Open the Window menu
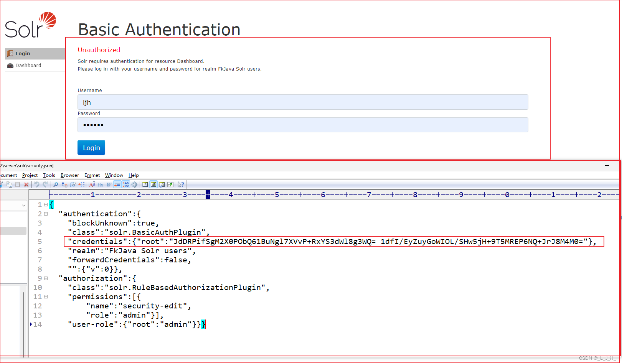 point(114,175)
